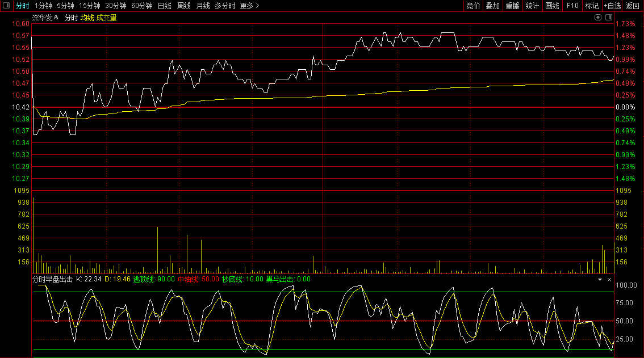Click the up-arrow icon above the chart
The image size is (644, 358).
pyautogui.click(x=598, y=17)
